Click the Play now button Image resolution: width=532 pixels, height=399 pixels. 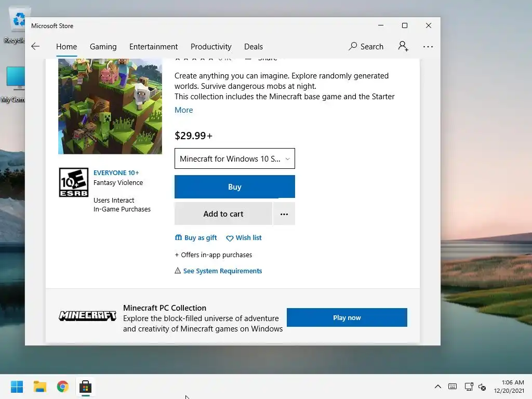[x=347, y=317]
